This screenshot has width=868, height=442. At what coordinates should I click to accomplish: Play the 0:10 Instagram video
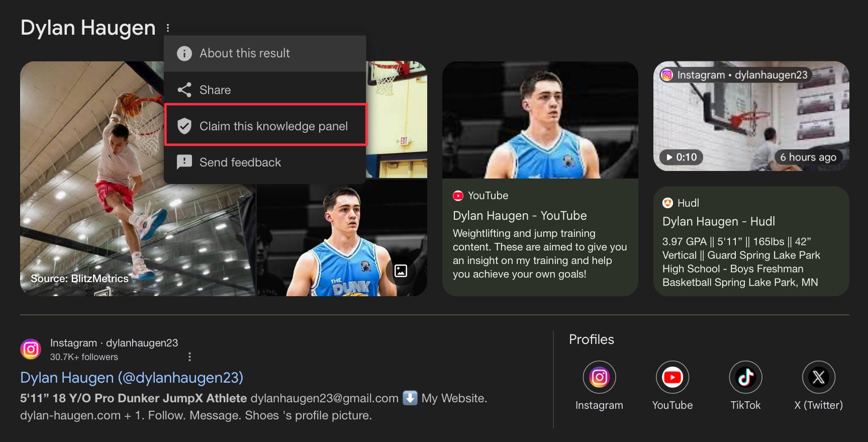[x=682, y=157]
